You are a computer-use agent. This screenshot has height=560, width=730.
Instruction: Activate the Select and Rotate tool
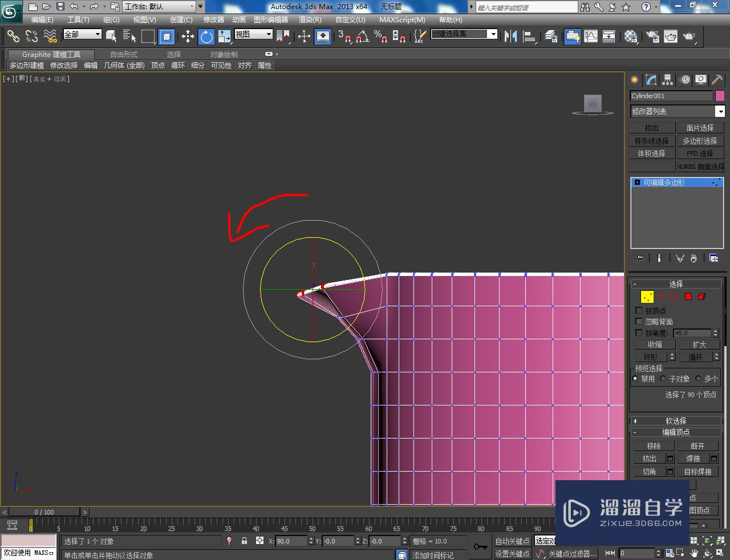[206, 36]
